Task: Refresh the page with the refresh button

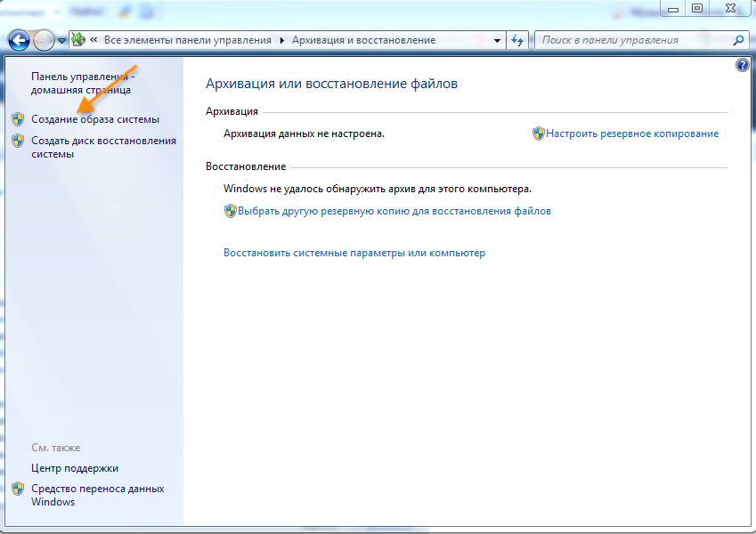Action: (517, 40)
